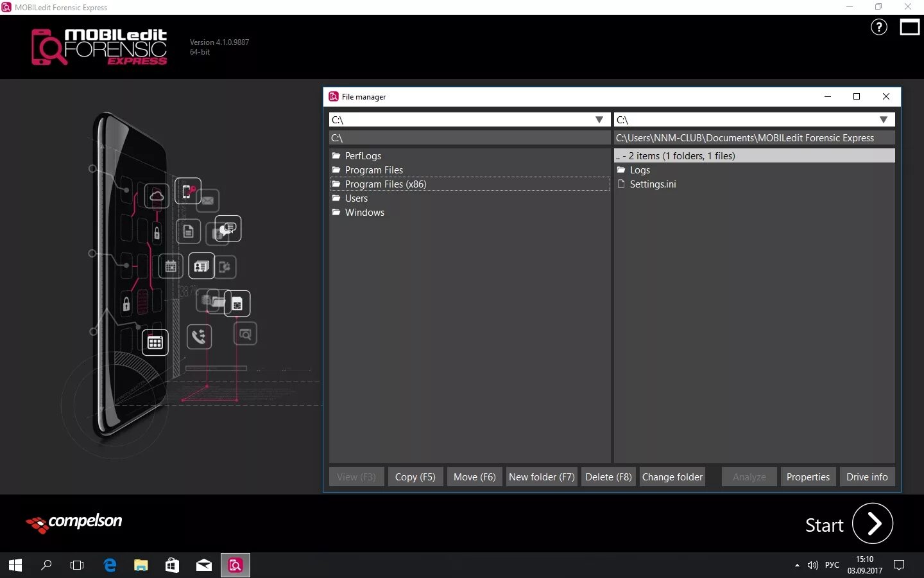Open Microsoft Store from taskbar
The height and width of the screenshot is (578, 924).
172,565
